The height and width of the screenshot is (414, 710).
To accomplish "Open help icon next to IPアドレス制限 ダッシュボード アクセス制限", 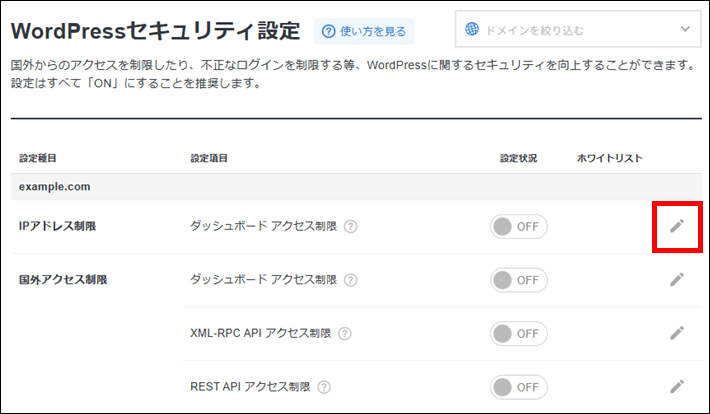I will coord(350,226).
